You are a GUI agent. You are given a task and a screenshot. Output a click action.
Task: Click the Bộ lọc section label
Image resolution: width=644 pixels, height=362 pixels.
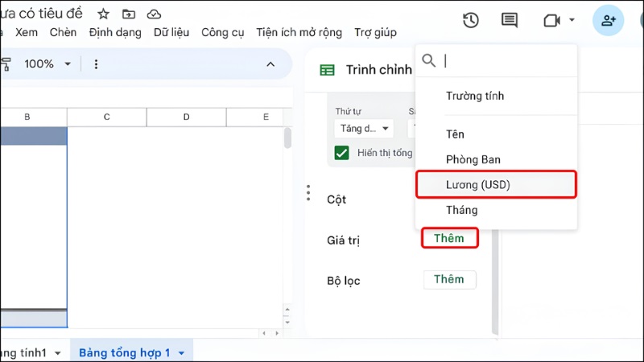(x=344, y=281)
